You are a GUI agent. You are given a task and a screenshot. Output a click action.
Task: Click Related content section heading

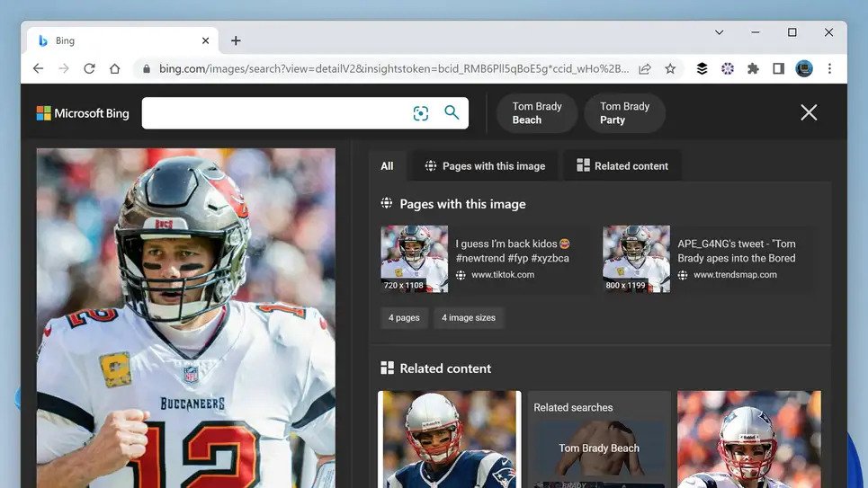point(445,368)
